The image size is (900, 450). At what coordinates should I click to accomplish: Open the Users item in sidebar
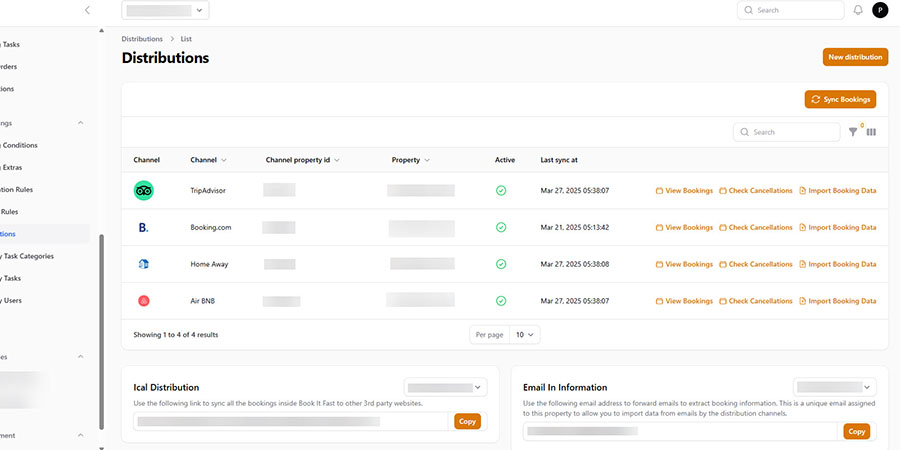click(11, 300)
